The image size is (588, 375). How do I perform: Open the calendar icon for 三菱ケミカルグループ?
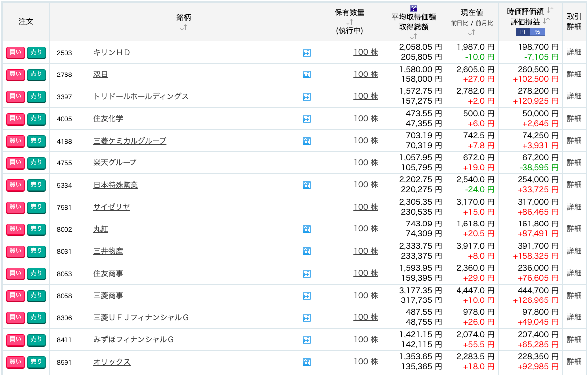(x=306, y=141)
